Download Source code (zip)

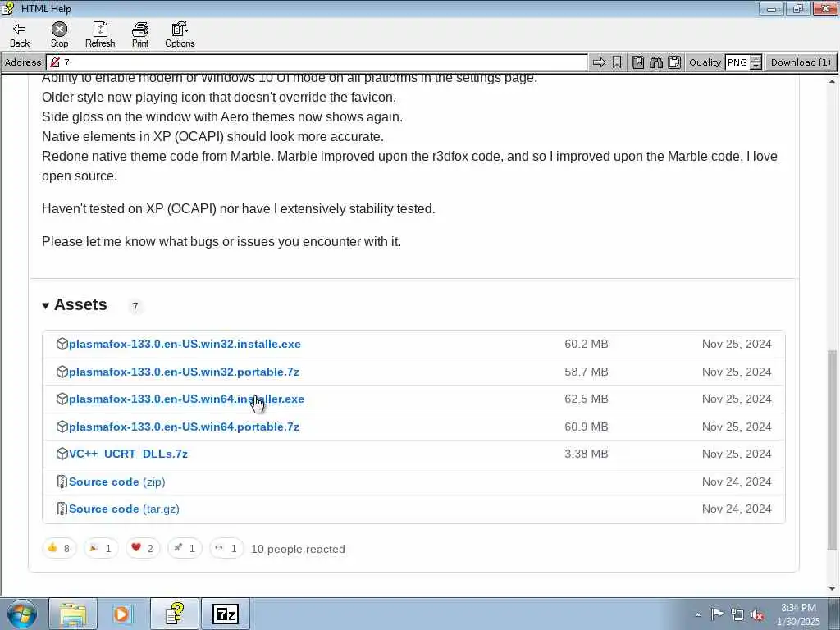click(x=116, y=482)
